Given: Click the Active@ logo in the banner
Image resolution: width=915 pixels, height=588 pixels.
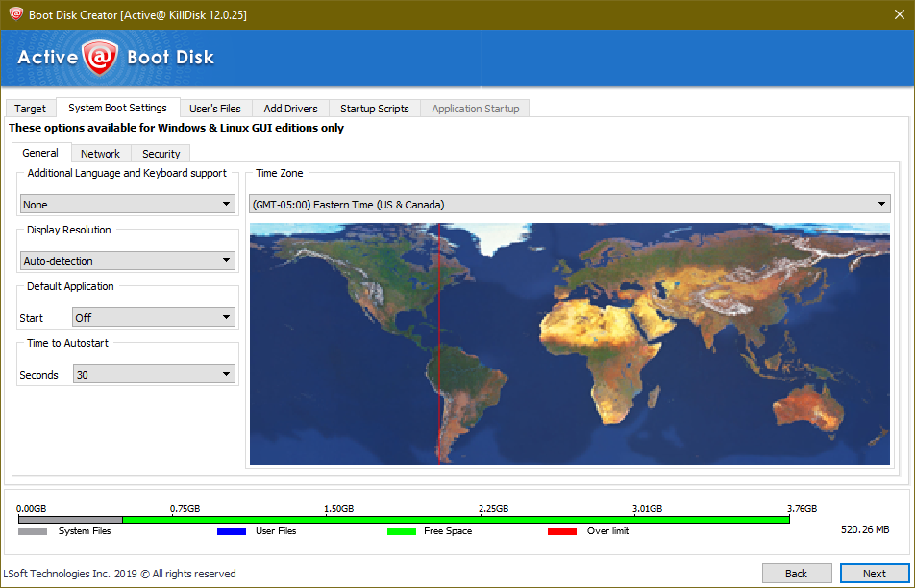Looking at the screenshot, I should (x=97, y=58).
